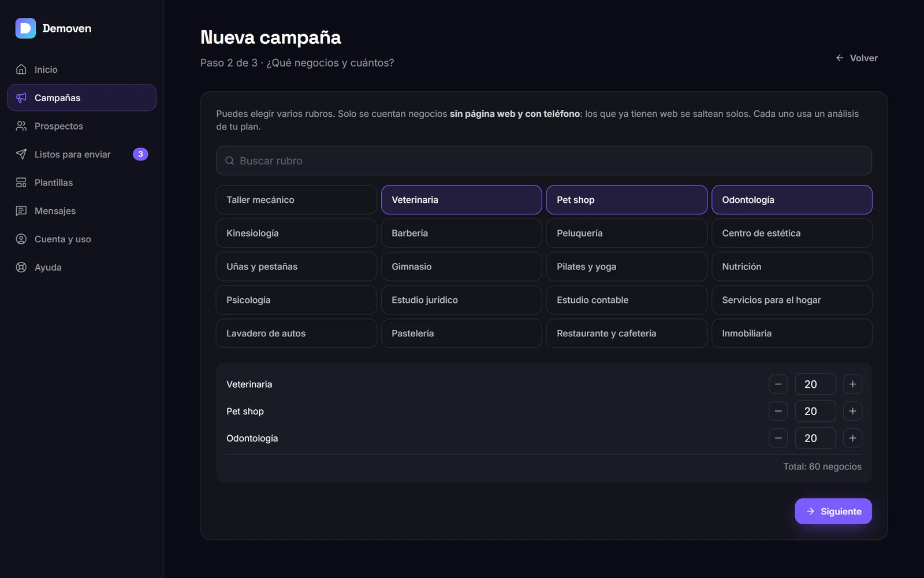Viewport: 924px width, 578px height.
Task: Click the Pet shop quantity field
Action: [x=815, y=412]
